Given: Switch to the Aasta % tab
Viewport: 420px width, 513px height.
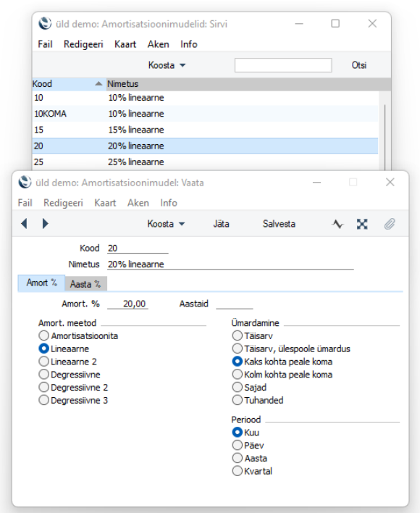Looking at the screenshot, I should pos(85,283).
